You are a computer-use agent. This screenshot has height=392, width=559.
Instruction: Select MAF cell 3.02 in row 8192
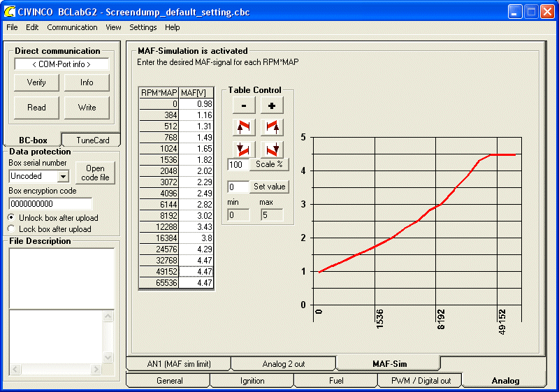(x=196, y=216)
